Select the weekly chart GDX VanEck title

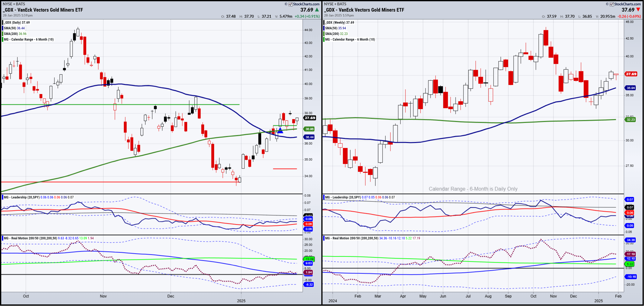coord(364,10)
